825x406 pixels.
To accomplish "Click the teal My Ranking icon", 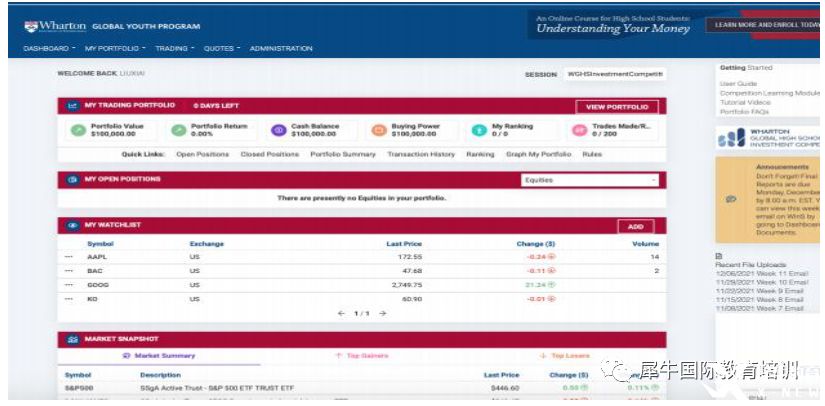I will pyautogui.click(x=479, y=130).
